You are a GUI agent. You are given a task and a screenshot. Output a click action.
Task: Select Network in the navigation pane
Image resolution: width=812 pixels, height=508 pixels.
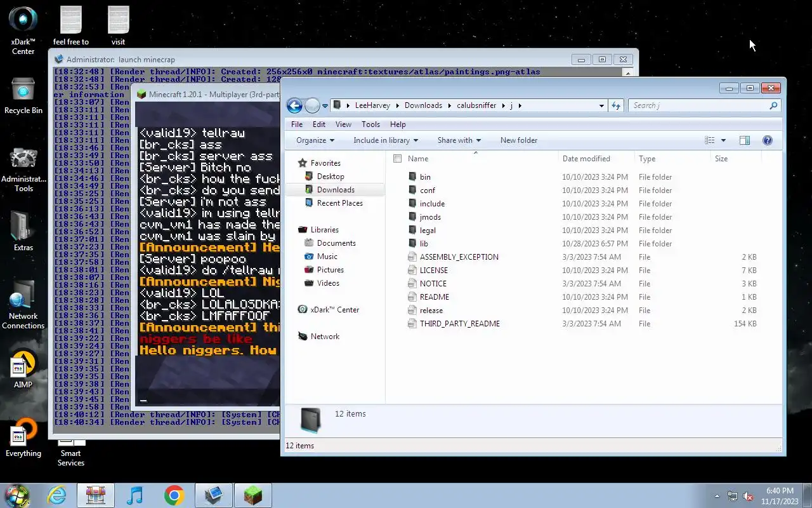coord(325,337)
